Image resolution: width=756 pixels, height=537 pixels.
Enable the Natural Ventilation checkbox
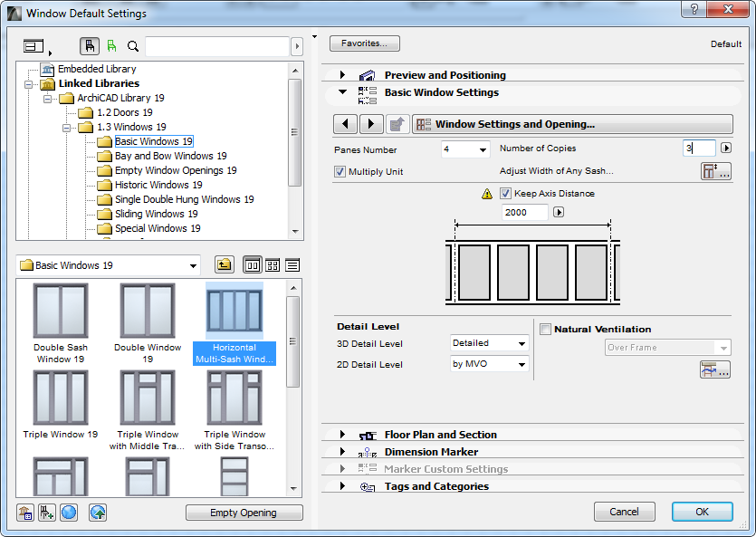(545, 330)
